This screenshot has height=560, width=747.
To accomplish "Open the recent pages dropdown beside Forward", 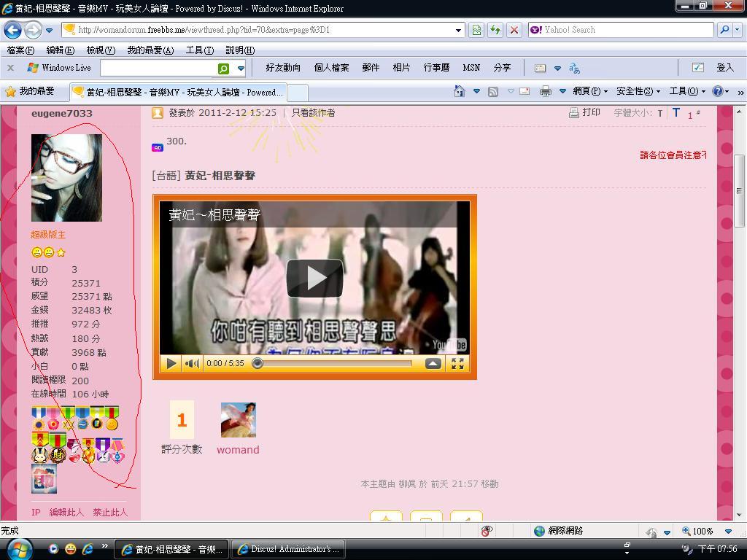I will (x=49, y=30).
